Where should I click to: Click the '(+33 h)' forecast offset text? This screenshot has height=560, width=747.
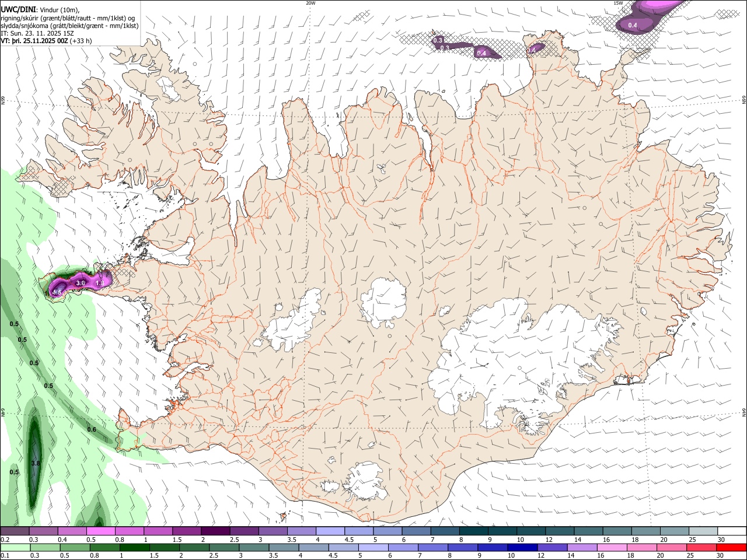[80, 41]
